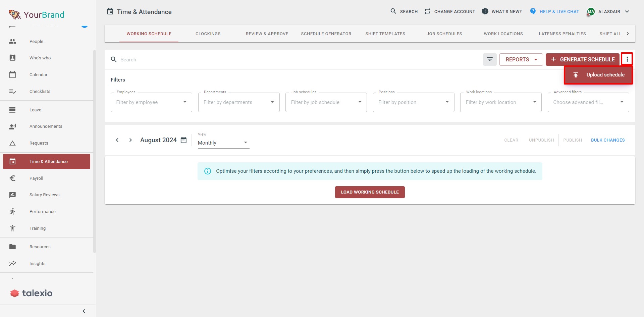Open Checklists sidebar item
The image size is (644, 317).
pyautogui.click(x=47, y=91)
